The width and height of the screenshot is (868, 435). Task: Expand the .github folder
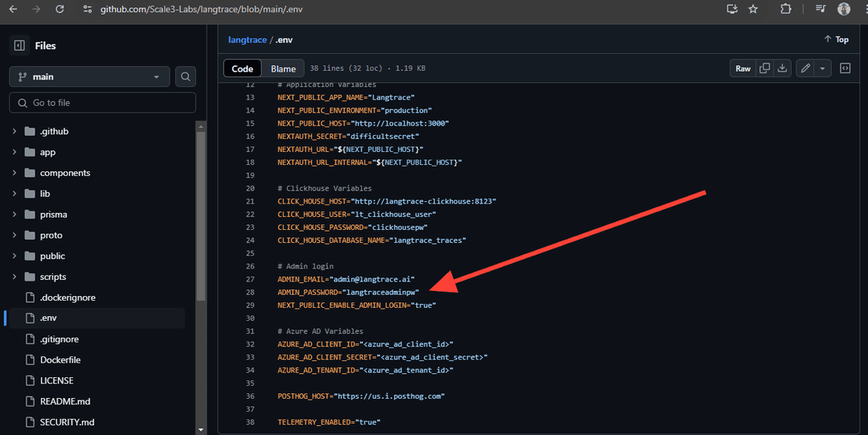pyautogui.click(x=14, y=131)
